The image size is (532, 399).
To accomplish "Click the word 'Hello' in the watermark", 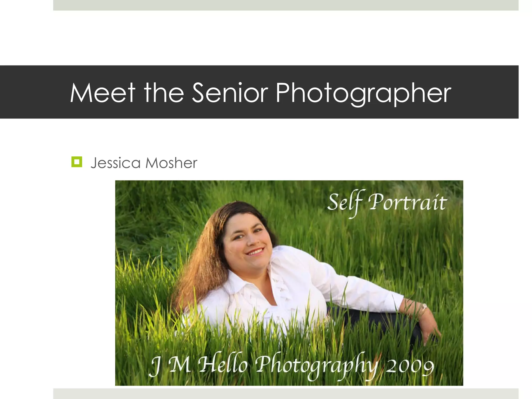I will pyautogui.click(x=223, y=362).
